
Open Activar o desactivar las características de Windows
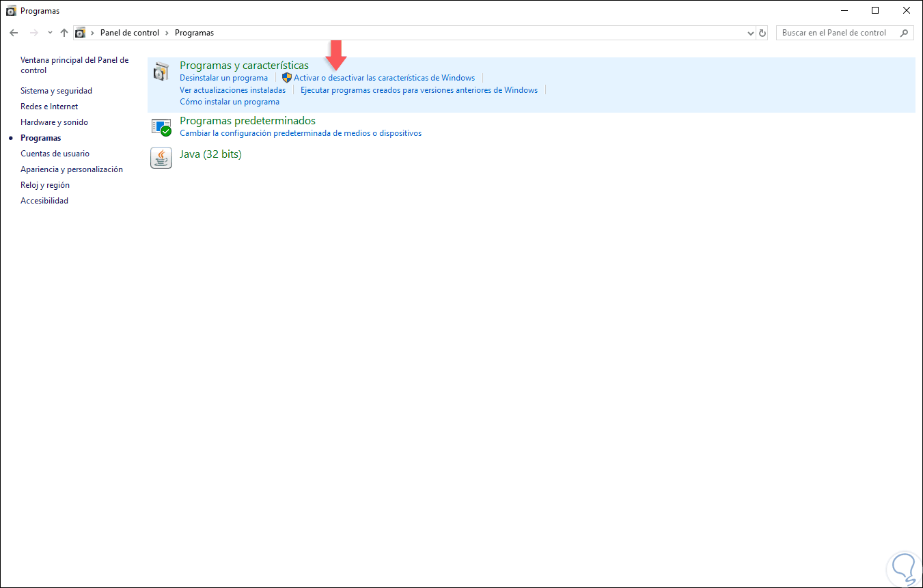coord(384,78)
